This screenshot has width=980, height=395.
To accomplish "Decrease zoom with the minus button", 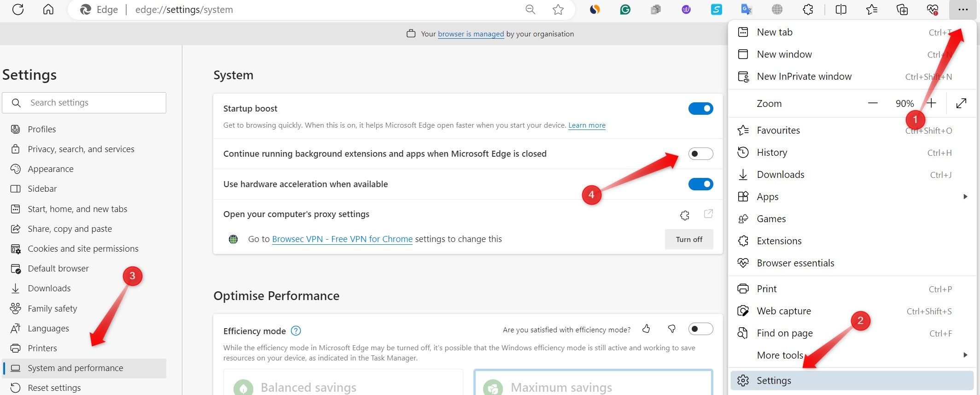I will tap(873, 103).
